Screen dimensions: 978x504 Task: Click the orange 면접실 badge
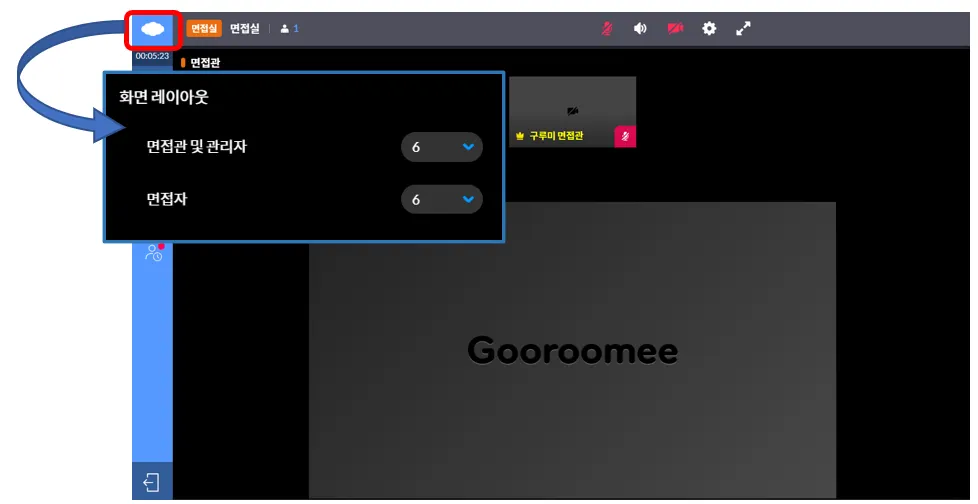[204, 29]
